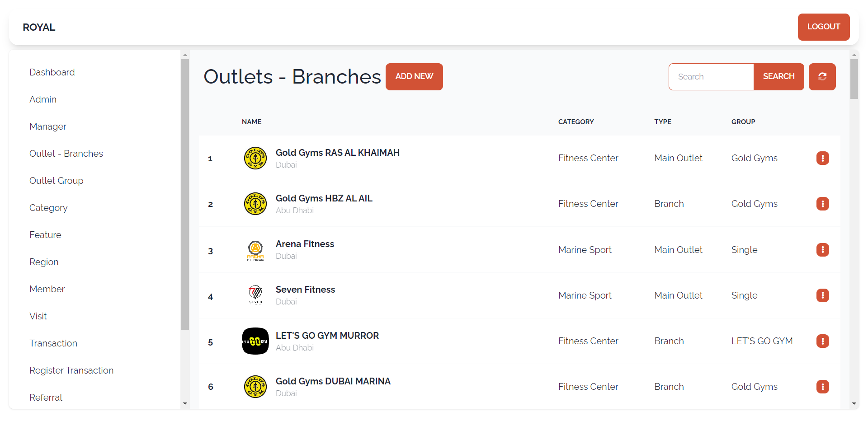Click the sidebar scroll up arrow
The width and height of the screenshot is (868, 421).
[185, 55]
